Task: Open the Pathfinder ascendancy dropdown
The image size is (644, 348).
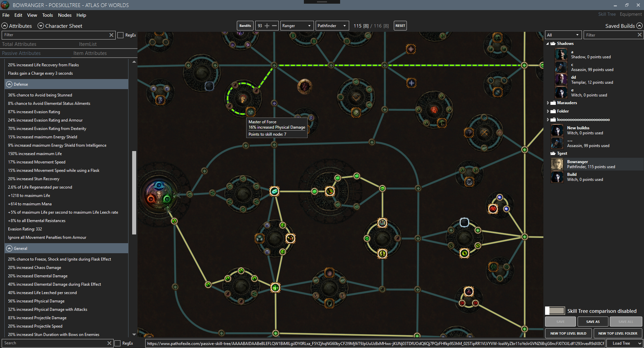Action: 332,25
